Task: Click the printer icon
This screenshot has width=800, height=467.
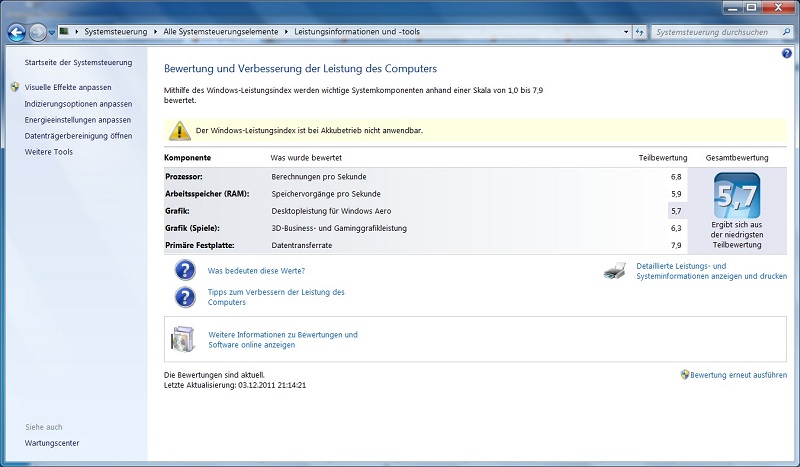Action: (x=615, y=271)
